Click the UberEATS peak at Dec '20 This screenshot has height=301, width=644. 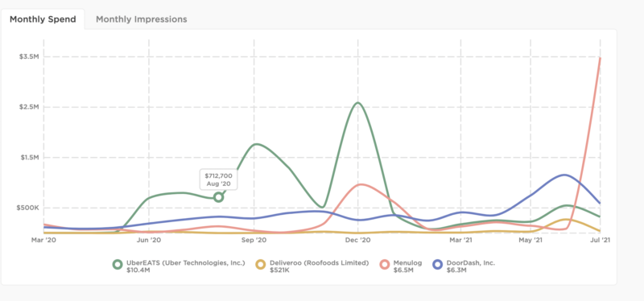tap(357, 103)
